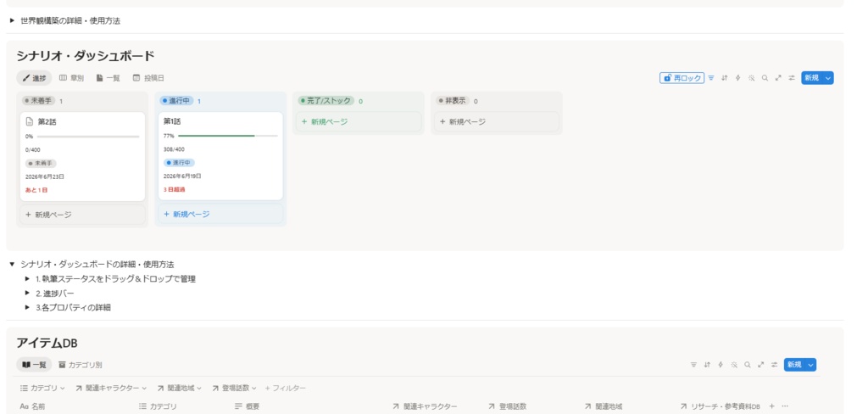Click + フィルター to add a filter
The height and width of the screenshot is (414, 868).
click(285, 388)
